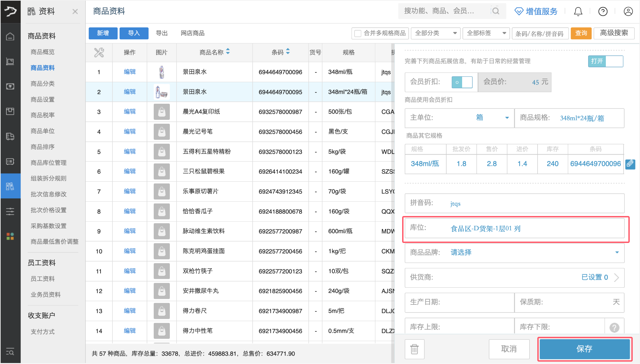This screenshot has height=364, width=640.
Task: Select the home icon in the left sidebar
Action: click(x=11, y=36)
